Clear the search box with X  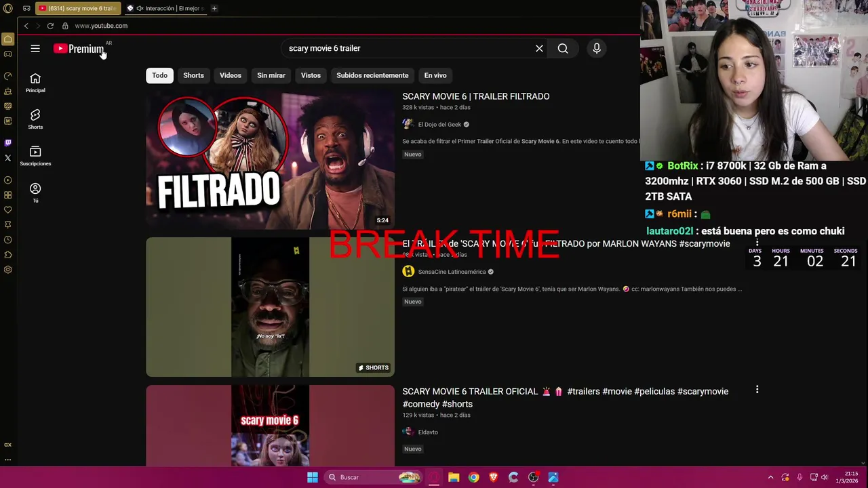click(539, 48)
